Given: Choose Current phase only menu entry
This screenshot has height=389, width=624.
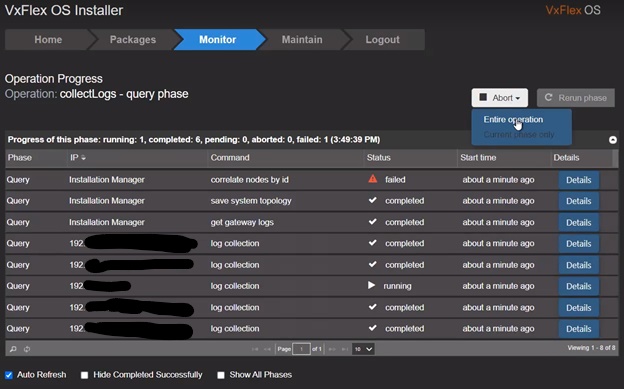Looking at the screenshot, I should (519, 135).
